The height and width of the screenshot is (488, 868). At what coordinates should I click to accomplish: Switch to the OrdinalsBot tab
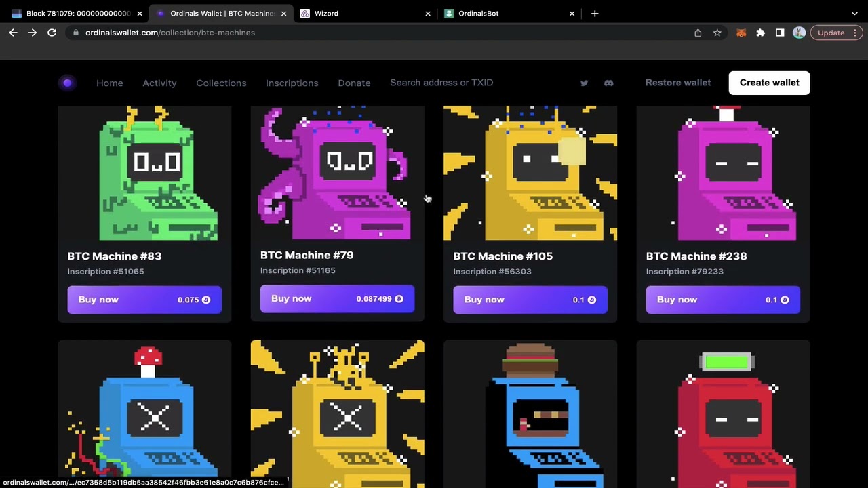pyautogui.click(x=509, y=14)
